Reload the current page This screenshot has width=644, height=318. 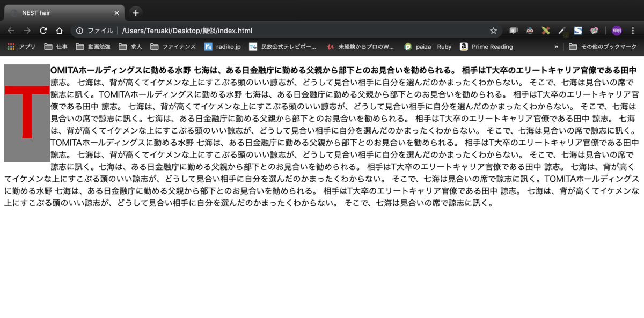(x=43, y=31)
